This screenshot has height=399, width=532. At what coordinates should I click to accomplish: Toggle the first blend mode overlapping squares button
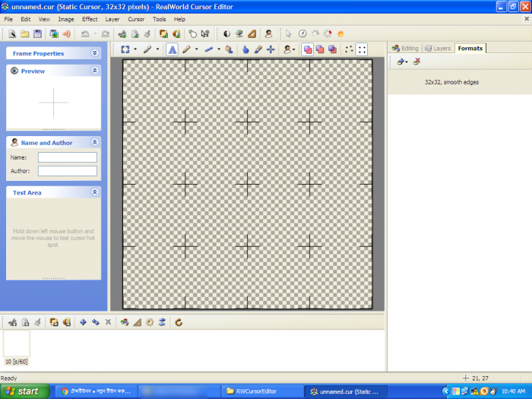click(307, 49)
